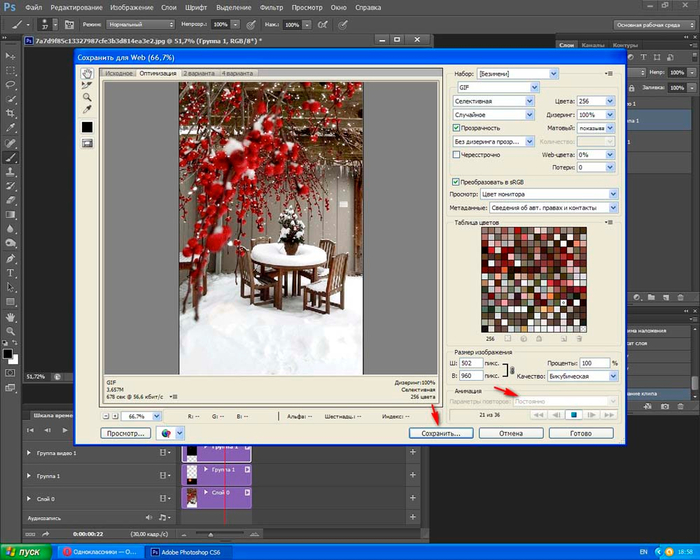Stop animation playback in the dialog

click(574, 415)
